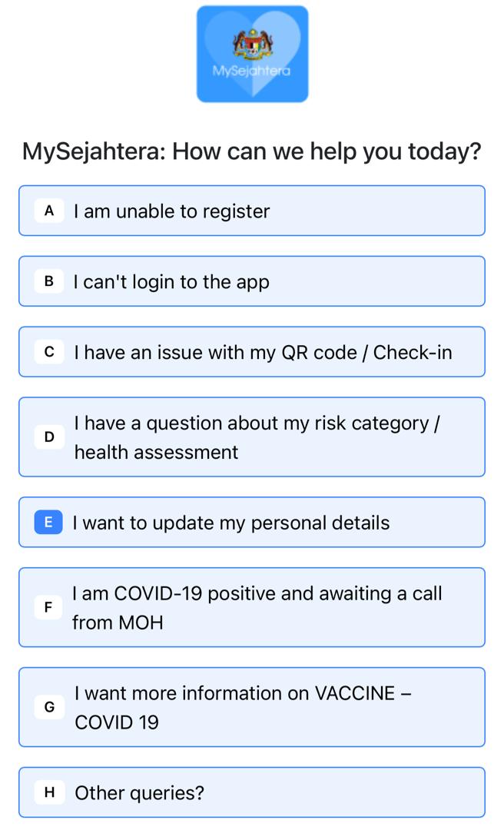Click the Malaysian coat of arms emblem
The image size is (504, 830).
coord(253,45)
